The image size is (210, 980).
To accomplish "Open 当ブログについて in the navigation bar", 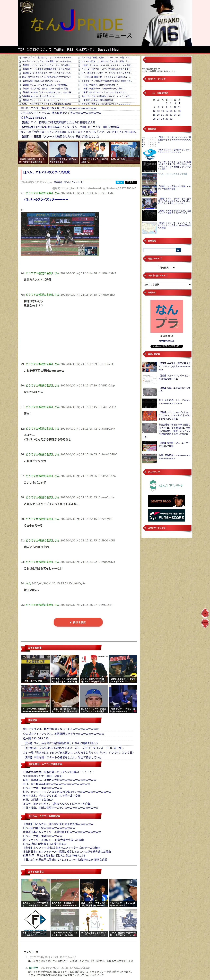I will pyautogui.click(x=39, y=49).
